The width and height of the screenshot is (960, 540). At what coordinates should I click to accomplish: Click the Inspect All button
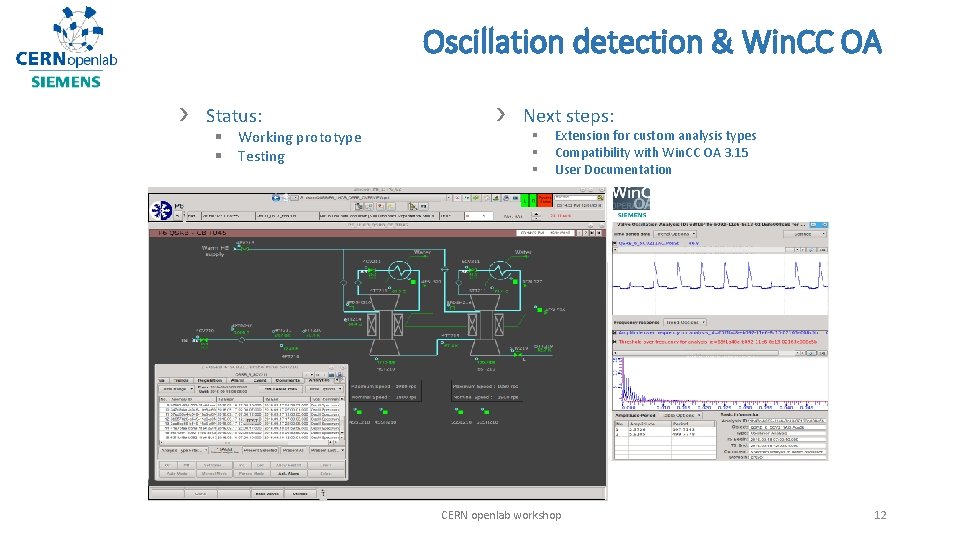pos(293,451)
